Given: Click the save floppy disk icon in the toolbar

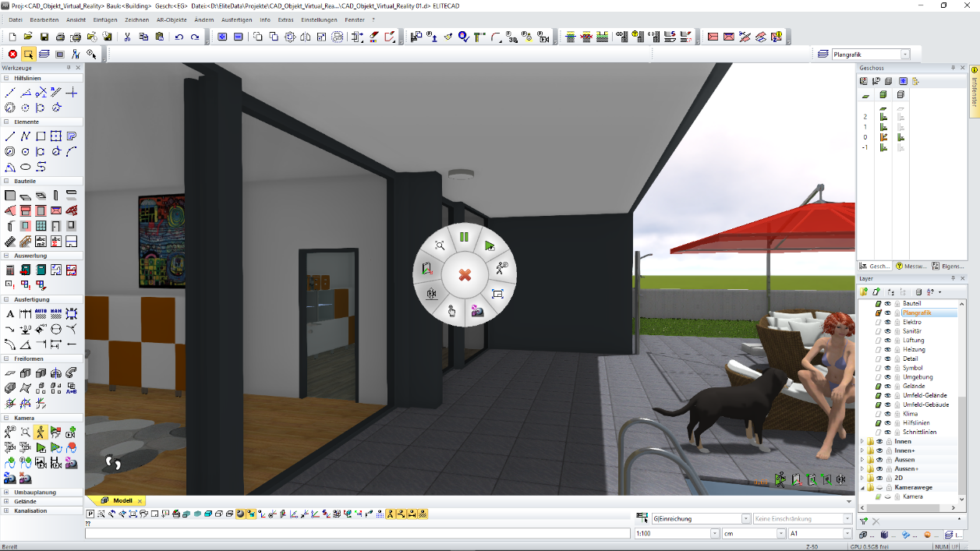Looking at the screenshot, I should [44, 37].
